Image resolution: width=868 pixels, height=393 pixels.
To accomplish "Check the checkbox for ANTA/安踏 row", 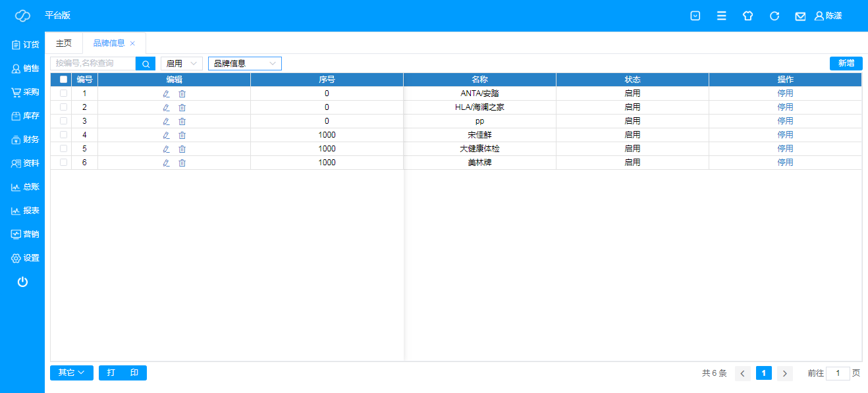I will click(63, 93).
